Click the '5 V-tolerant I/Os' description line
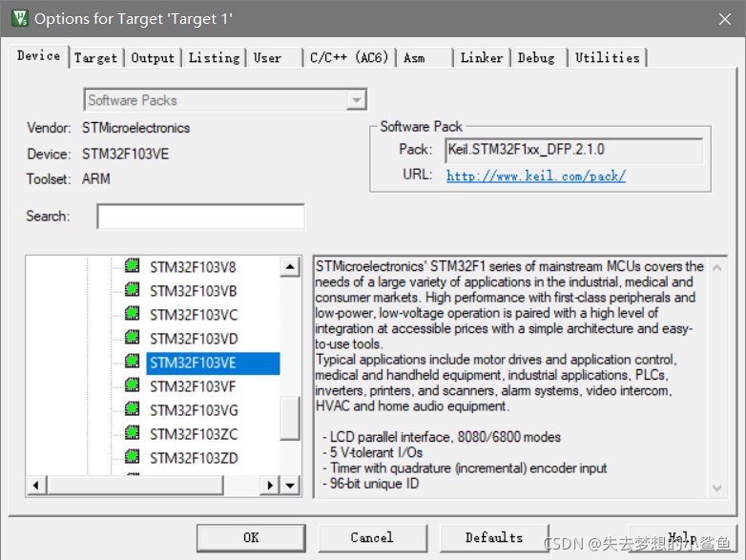The width and height of the screenshot is (746, 560). [376, 452]
